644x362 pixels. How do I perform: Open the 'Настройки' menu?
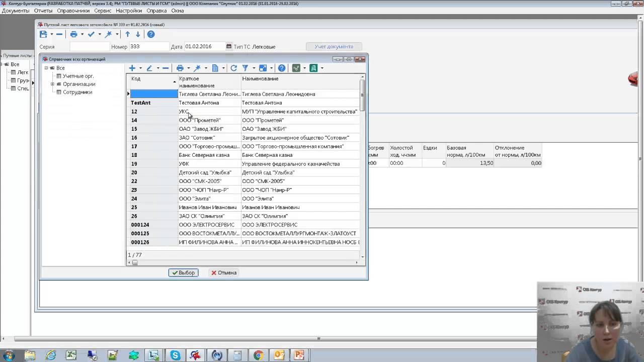(x=129, y=11)
